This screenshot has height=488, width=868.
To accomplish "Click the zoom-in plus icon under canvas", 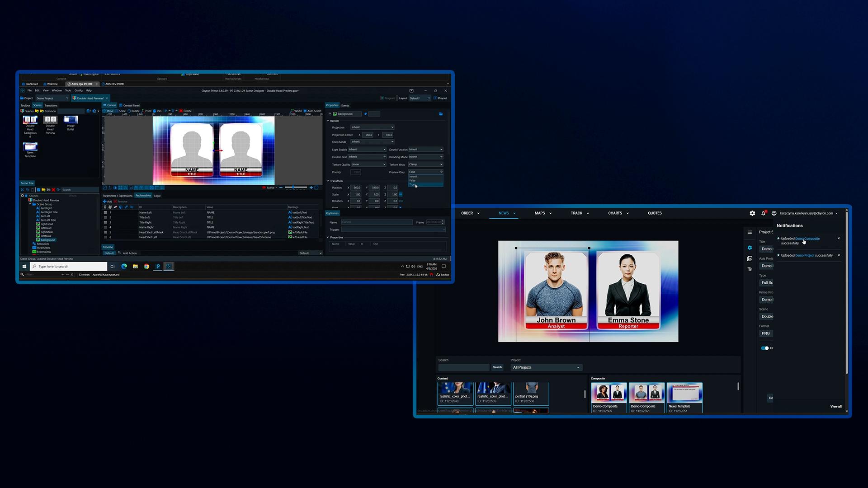I will point(311,188).
